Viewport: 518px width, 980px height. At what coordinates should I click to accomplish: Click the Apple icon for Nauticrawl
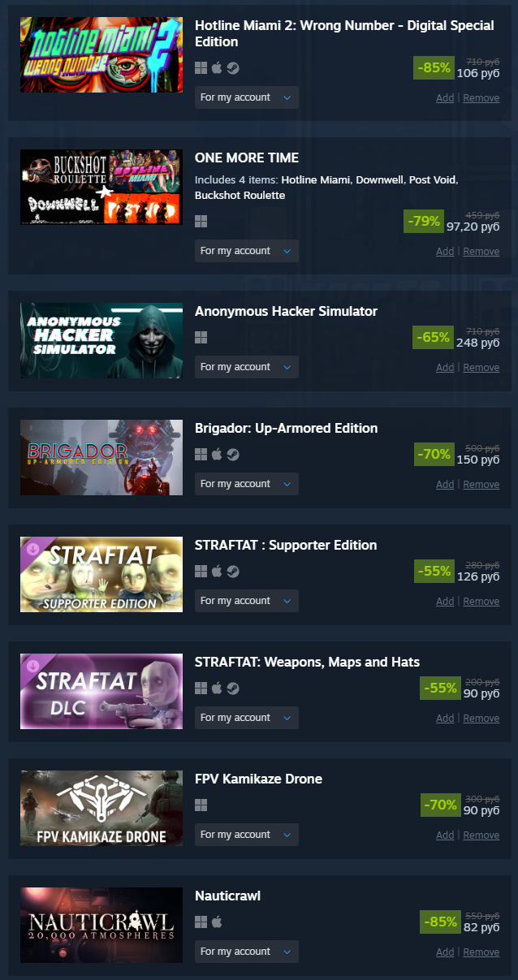coord(217,922)
